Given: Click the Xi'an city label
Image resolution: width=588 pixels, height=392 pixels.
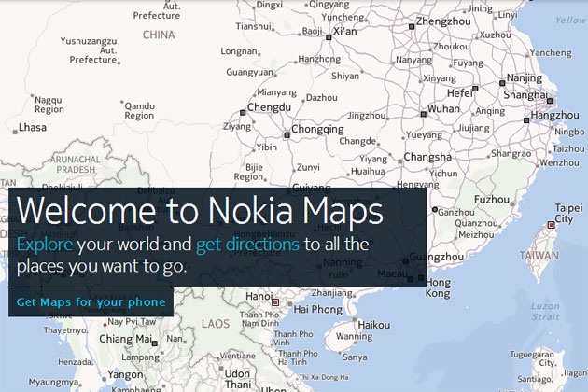Looking at the screenshot, I should pyautogui.click(x=345, y=31).
